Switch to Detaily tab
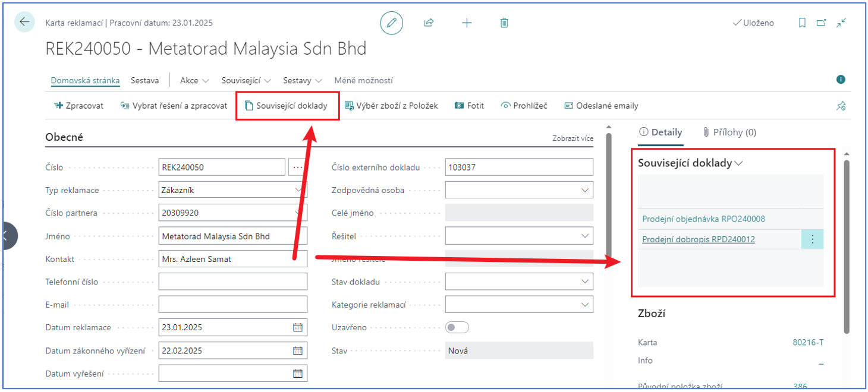 pos(661,132)
